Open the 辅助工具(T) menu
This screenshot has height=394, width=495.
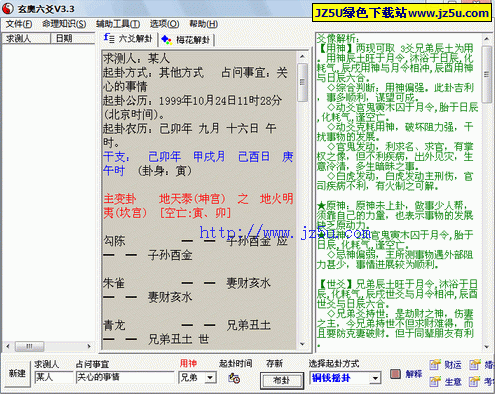pyautogui.click(x=118, y=24)
